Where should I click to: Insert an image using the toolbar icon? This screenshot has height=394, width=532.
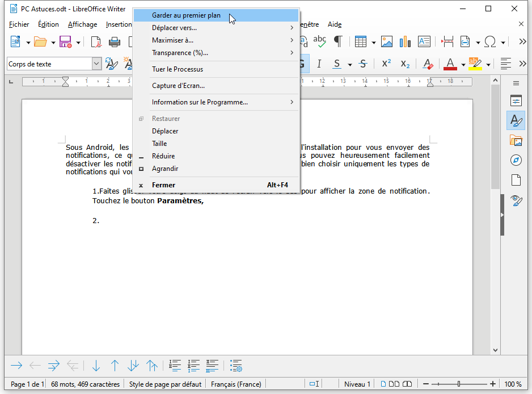tap(387, 41)
